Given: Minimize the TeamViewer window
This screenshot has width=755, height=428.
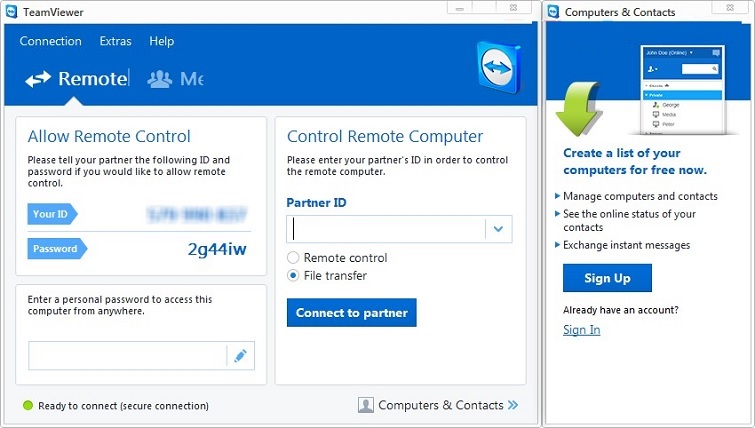Looking at the screenshot, I should click(x=460, y=8).
